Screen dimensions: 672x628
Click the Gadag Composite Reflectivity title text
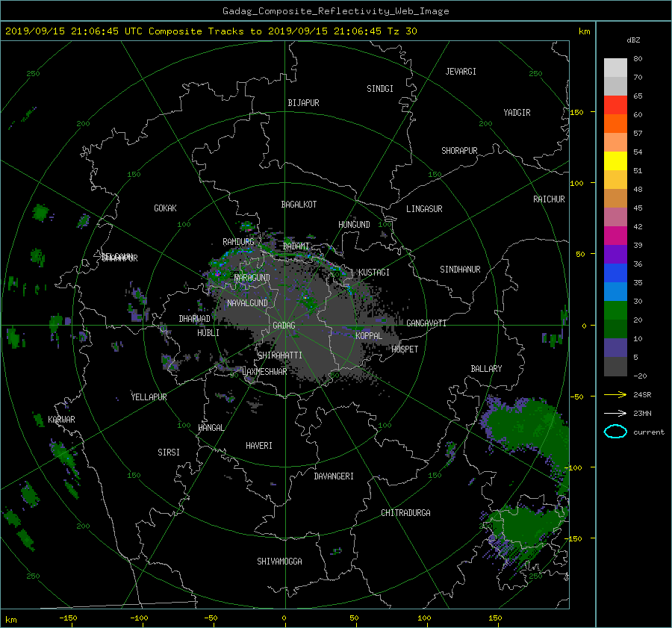coord(335,11)
